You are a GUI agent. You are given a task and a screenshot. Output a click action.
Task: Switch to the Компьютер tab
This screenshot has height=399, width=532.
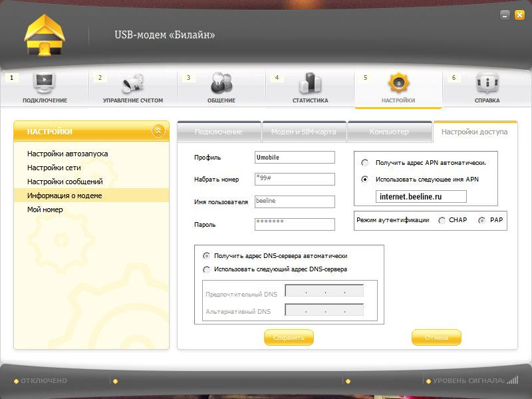pos(389,132)
